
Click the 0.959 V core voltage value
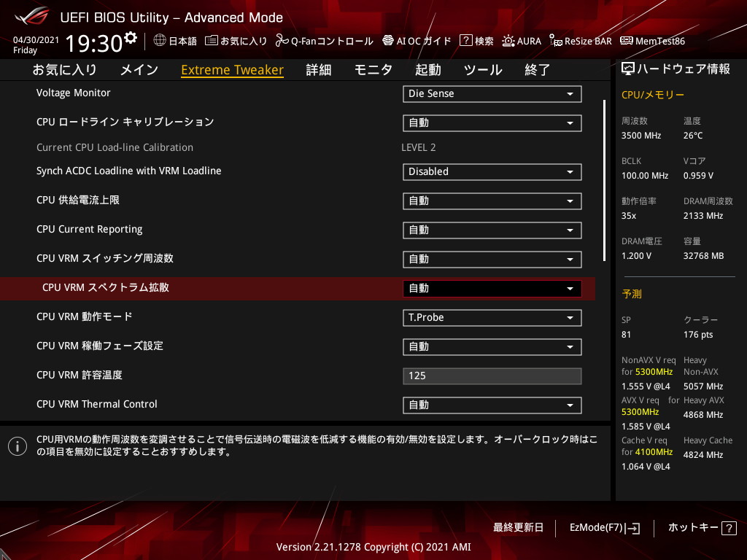tap(698, 176)
